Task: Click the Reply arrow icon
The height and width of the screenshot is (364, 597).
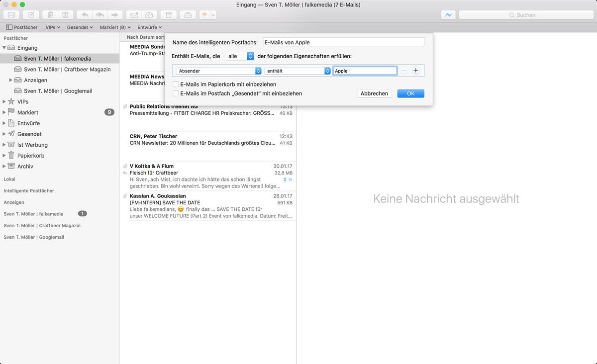Action: tap(85, 15)
